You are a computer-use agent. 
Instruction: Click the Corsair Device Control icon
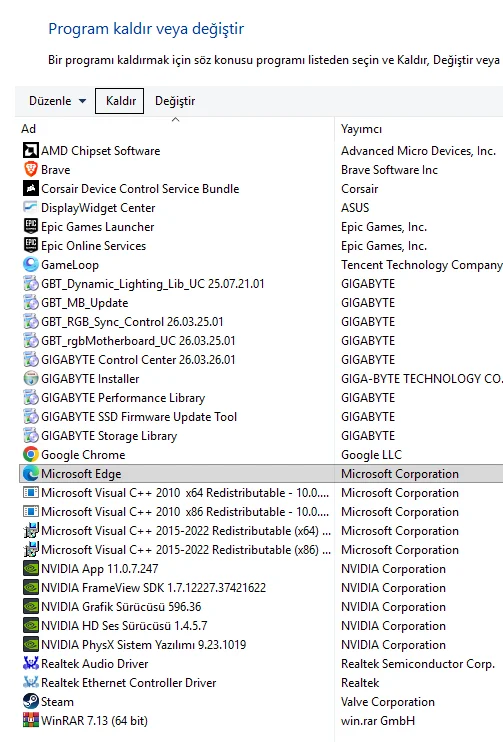click(31, 188)
